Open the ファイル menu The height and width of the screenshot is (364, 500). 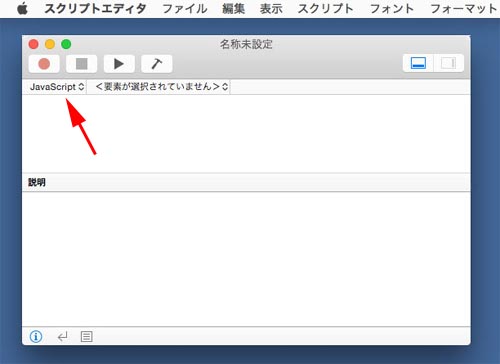[185, 9]
